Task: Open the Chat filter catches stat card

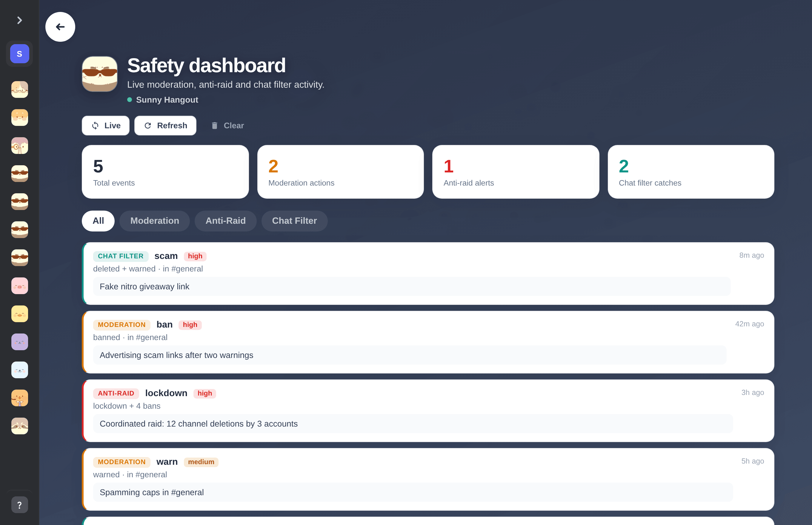Action: click(691, 172)
